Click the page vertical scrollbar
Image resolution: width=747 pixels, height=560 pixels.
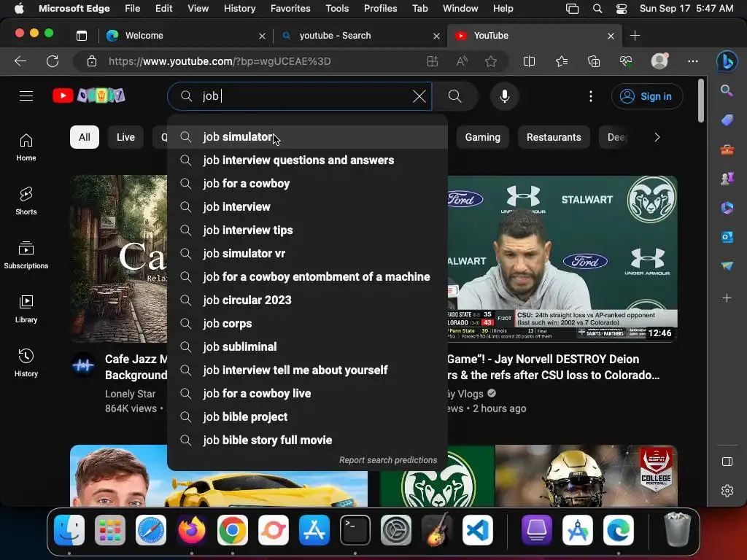tap(701, 101)
